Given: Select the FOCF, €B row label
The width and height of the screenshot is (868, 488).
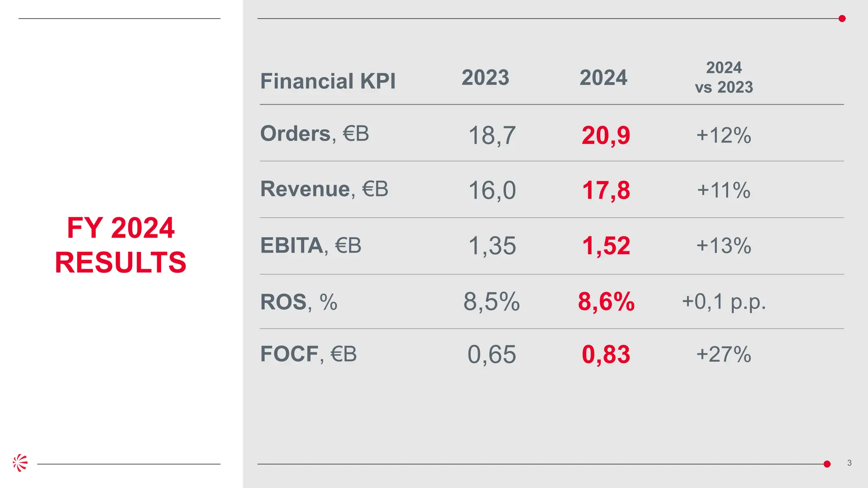Looking at the screenshot, I should pyautogui.click(x=309, y=354).
